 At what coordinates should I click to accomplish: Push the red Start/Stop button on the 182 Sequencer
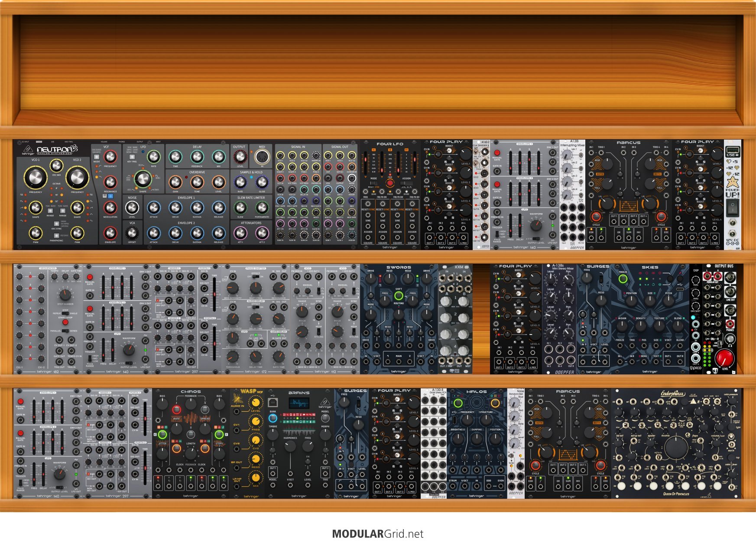(65, 322)
